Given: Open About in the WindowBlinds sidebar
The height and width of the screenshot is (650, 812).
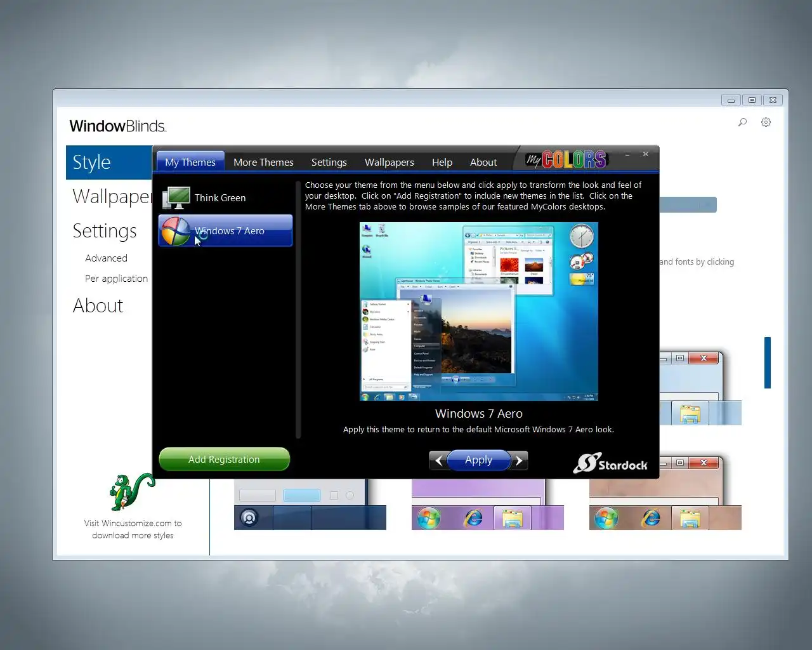Looking at the screenshot, I should [x=98, y=306].
